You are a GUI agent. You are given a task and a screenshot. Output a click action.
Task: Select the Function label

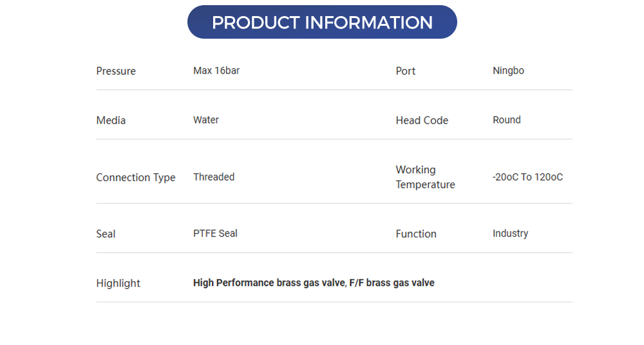coord(416,234)
